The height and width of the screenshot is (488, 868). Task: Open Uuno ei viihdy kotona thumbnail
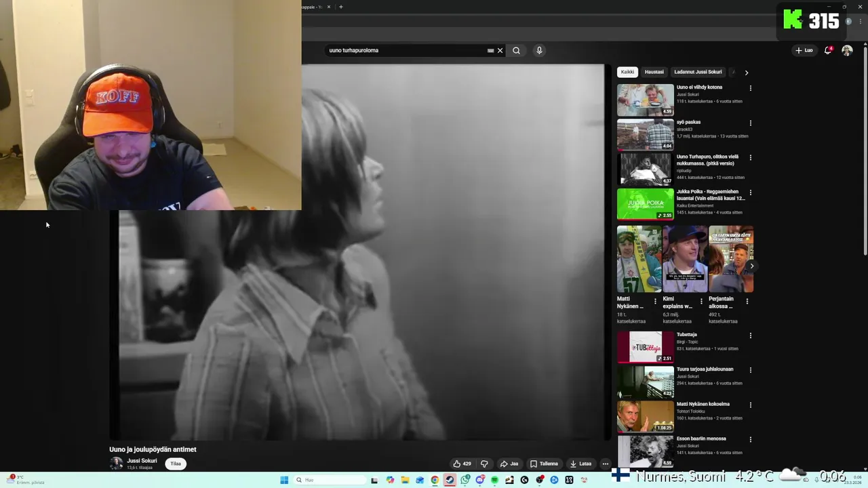tap(646, 100)
